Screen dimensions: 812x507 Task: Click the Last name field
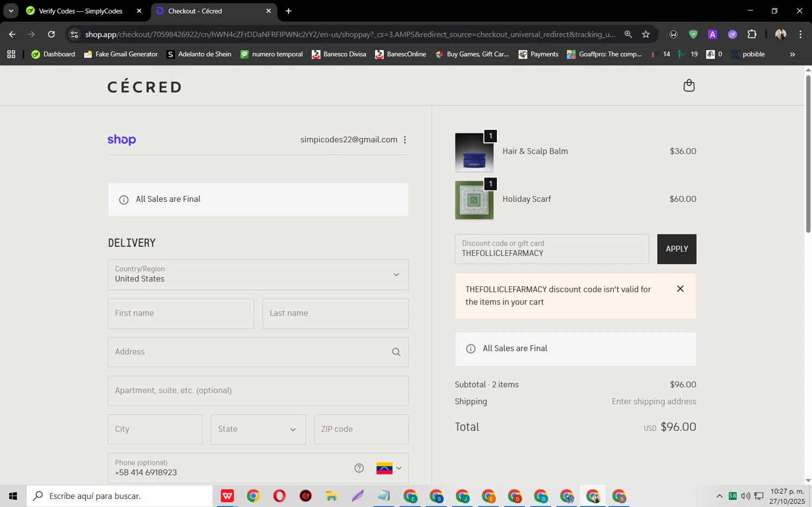tap(336, 313)
